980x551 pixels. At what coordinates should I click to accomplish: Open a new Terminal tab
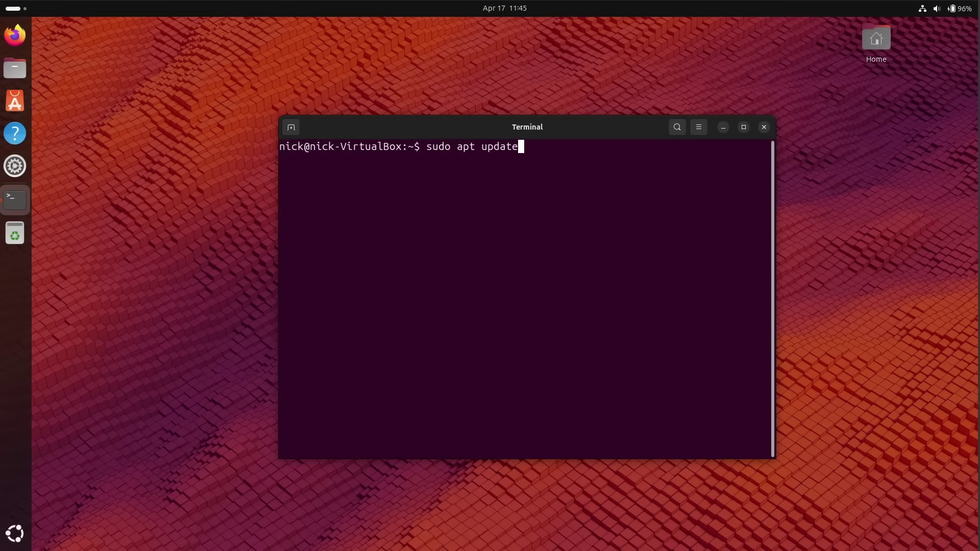click(291, 127)
